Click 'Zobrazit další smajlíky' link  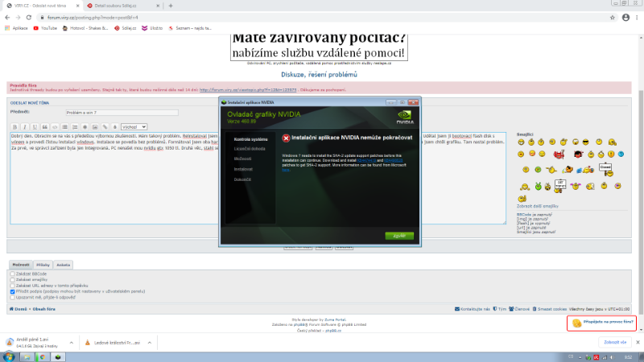pyautogui.click(x=537, y=206)
